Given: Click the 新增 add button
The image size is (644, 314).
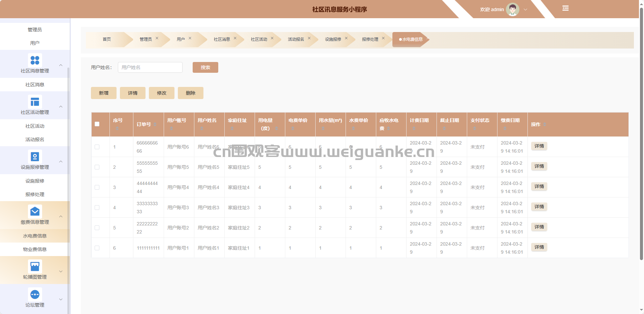Looking at the screenshot, I should tap(104, 93).
